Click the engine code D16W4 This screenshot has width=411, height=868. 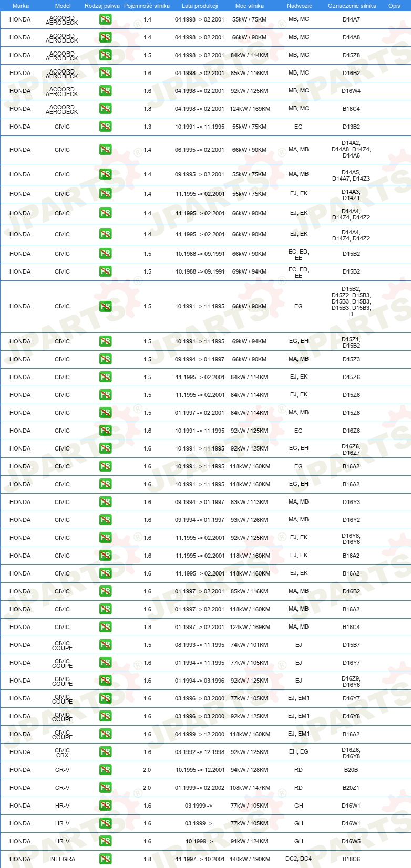351,91
